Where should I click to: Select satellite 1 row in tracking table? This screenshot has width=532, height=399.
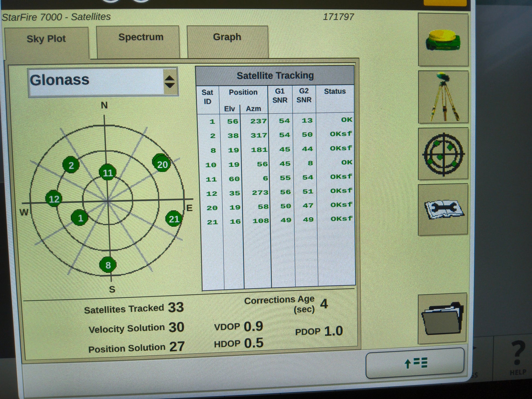(276, 121)
